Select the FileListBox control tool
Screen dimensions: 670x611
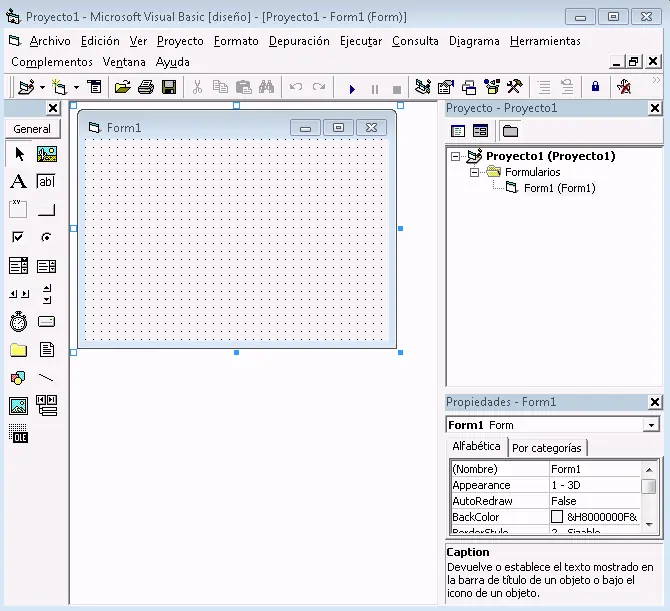point(47,350)
